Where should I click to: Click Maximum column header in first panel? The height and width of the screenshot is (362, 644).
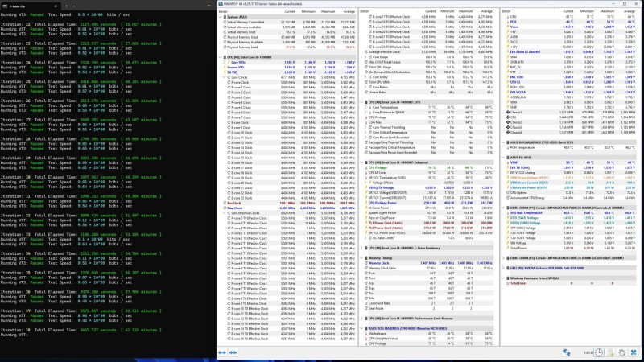click(328, 11)
